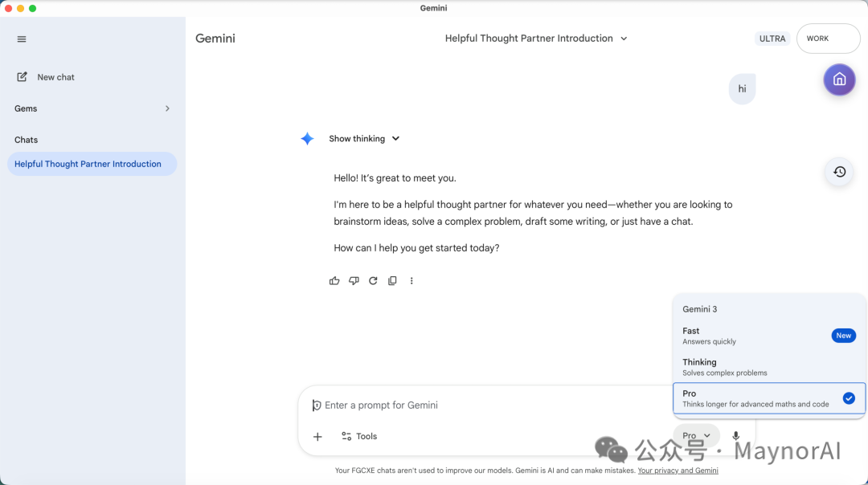The image size is (868, 485).
Task: Expand the Show thinking section
Action: (364, 139)
